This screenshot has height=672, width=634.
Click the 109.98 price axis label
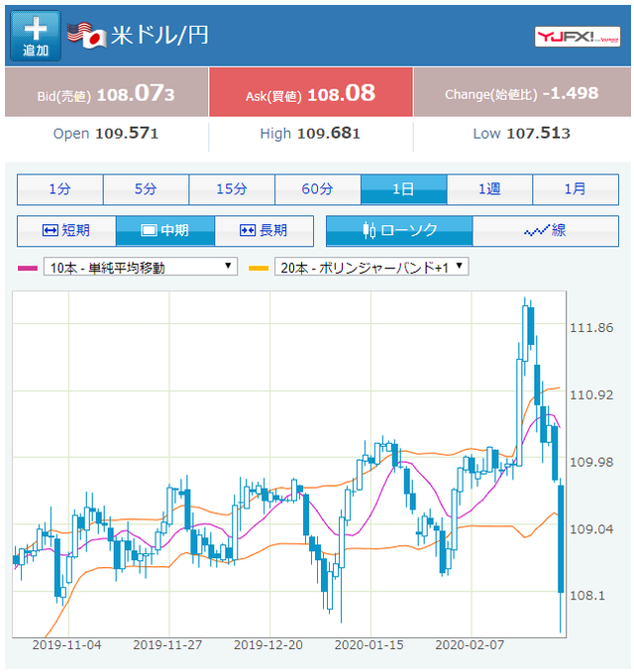[591, 462]
